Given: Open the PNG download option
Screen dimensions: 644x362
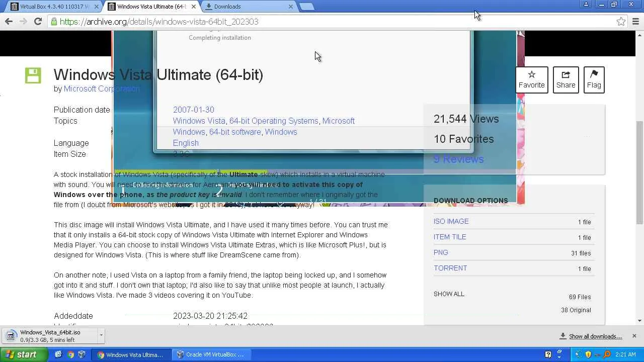Looking at the screenshot, I should click(x=441, y=252).
